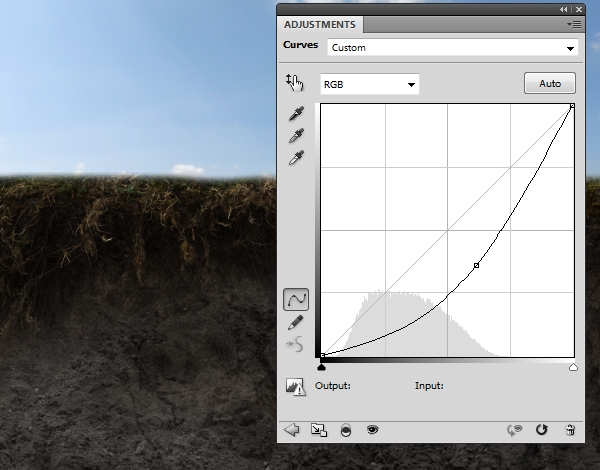The image size is (600, 470).
Task: Click the Output label
Action: pos(333,386)
